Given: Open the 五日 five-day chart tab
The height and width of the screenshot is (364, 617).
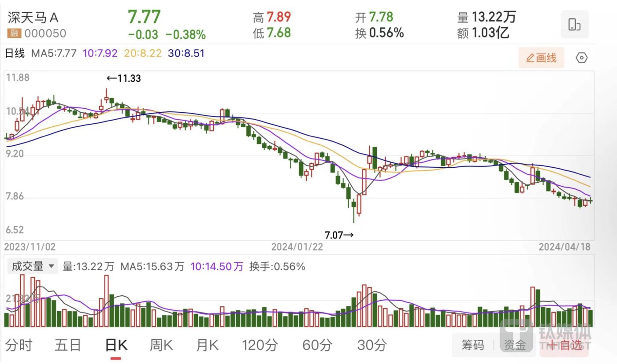Looking at the screenshot, I should pos(68,346).
